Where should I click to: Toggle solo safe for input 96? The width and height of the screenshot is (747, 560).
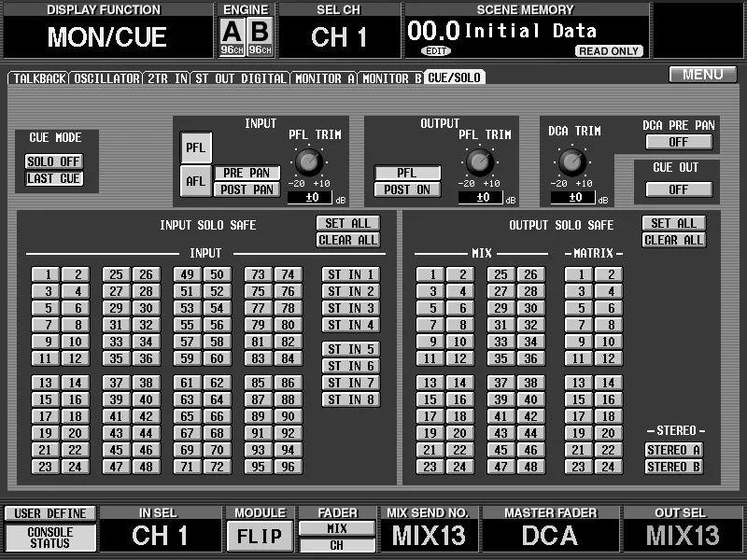[289, 467]
